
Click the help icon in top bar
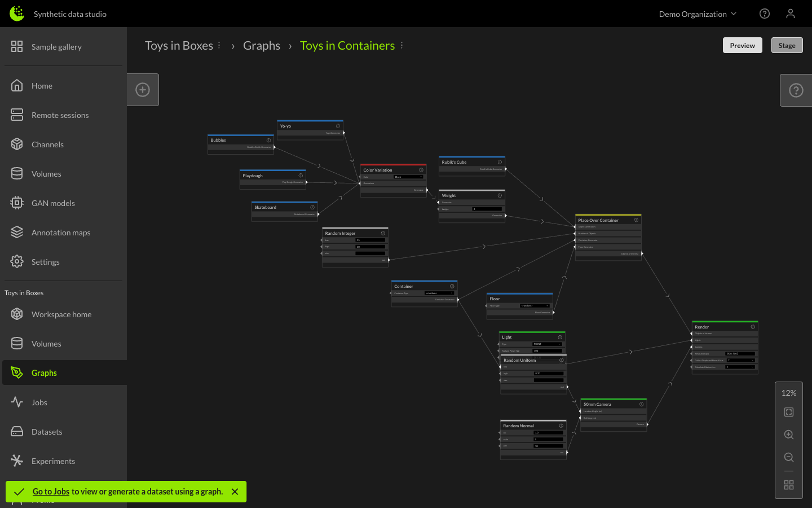coord(765,14)
